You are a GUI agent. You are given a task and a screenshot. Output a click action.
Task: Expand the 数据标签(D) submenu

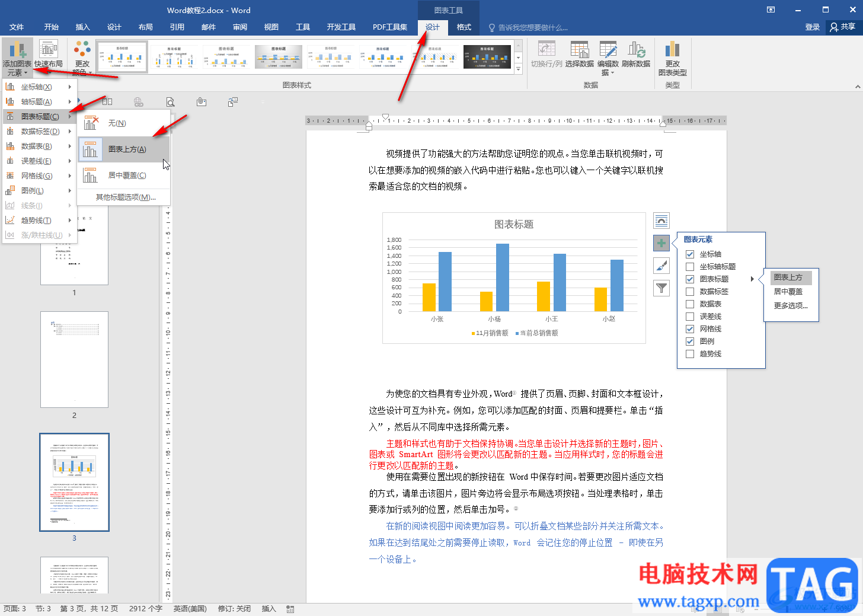point(40,132)
